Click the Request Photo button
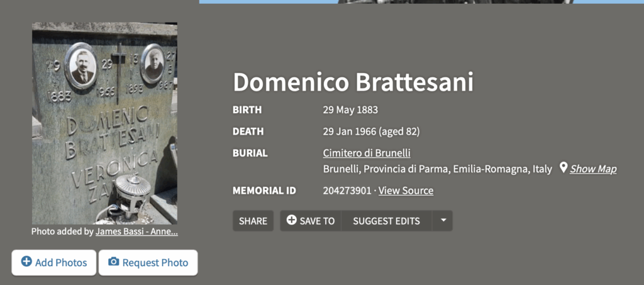Image resolution: width=644 pixels, height=285 pixels. click(148, 262)
